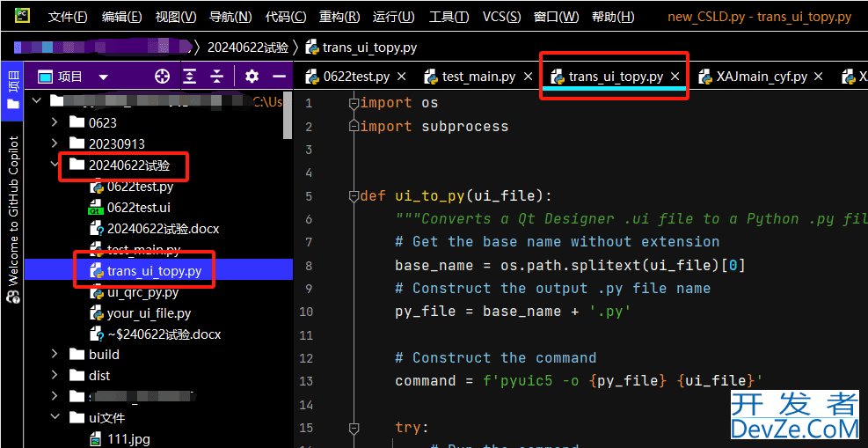
Task: Toggle the 项目 tool window side tab
Action: pos(12,90)
